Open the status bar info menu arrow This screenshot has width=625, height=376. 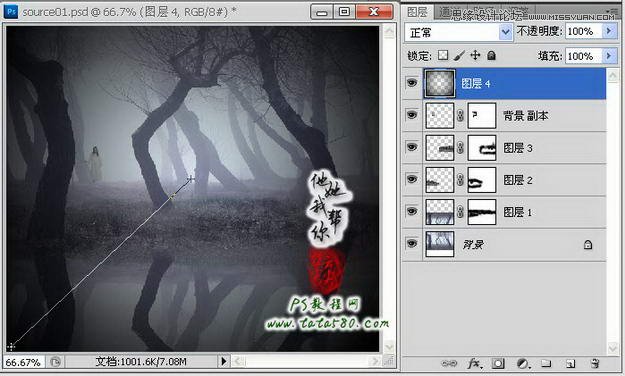(x=224, y=361)
